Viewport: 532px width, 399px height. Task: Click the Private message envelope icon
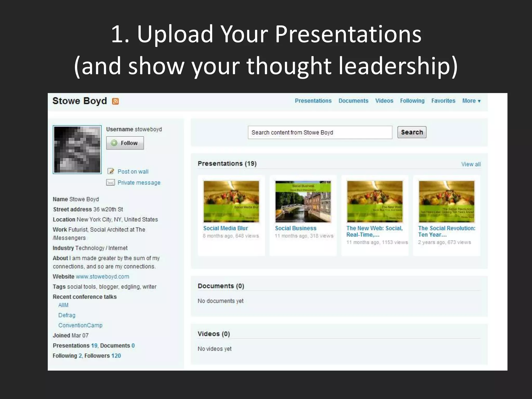111,183
